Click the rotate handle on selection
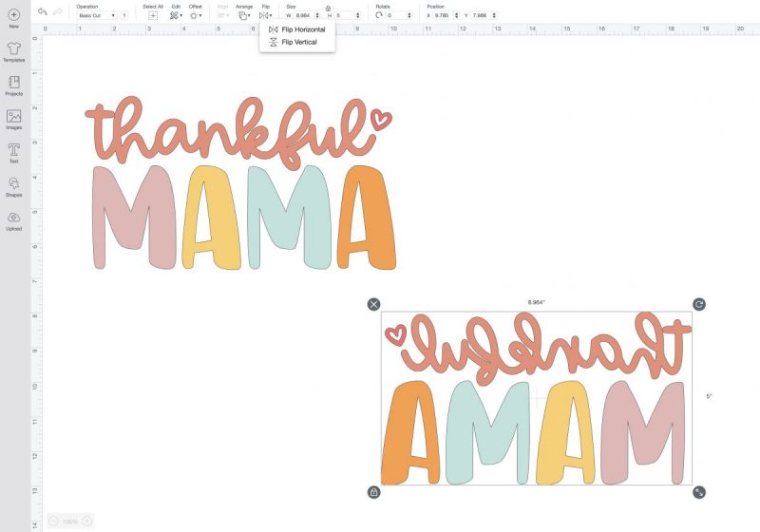This screenshot has width=760, height=532. (x=699, y=304)
